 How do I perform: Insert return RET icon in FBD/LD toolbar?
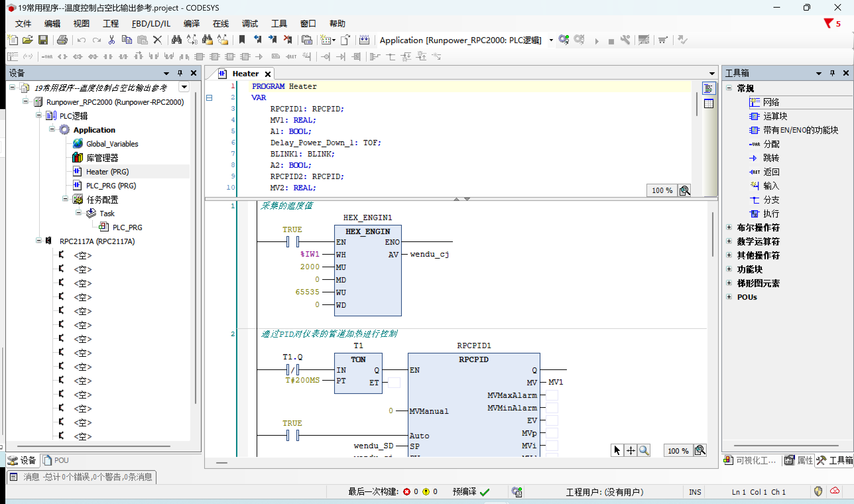click(x=291, y=57)
